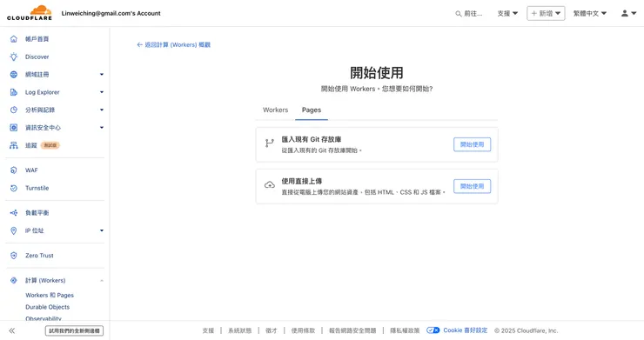Click the WAF icon
The height and width of the screenshot is (340, 644).
click(14, 170)
